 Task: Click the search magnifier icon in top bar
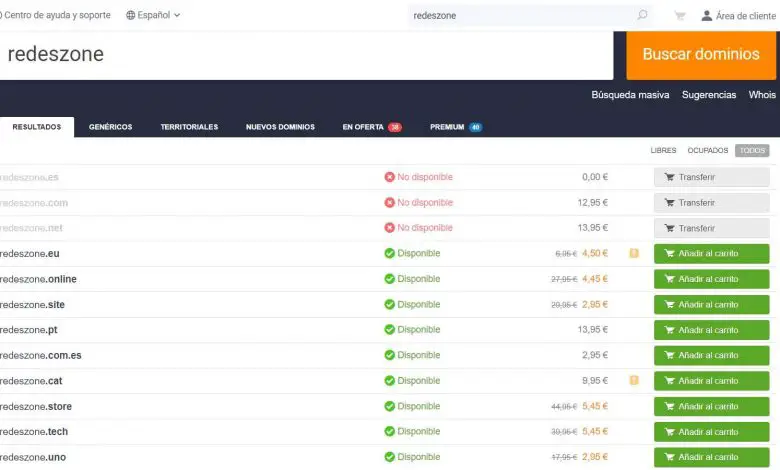point(642,15)
